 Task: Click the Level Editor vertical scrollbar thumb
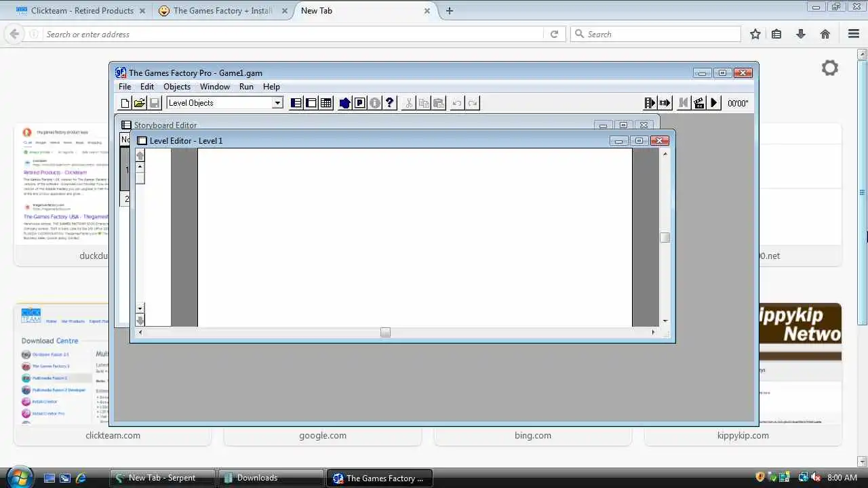(665, 237)
